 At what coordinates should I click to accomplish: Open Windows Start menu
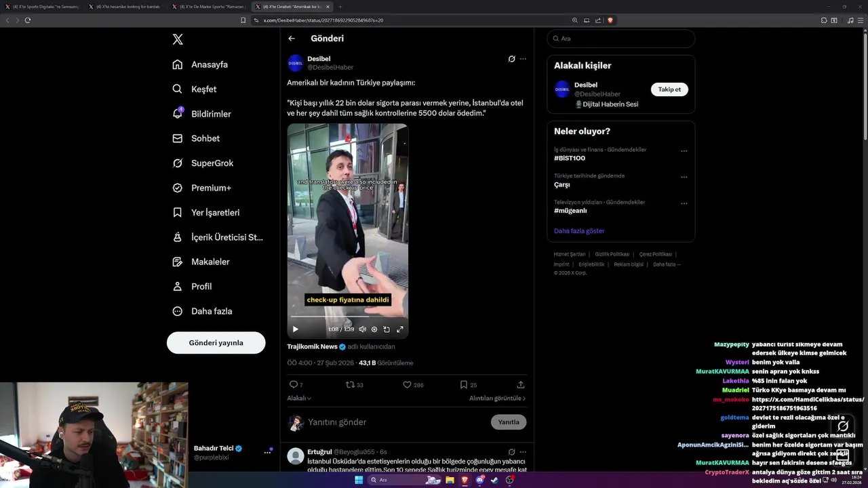coord(359,480)
